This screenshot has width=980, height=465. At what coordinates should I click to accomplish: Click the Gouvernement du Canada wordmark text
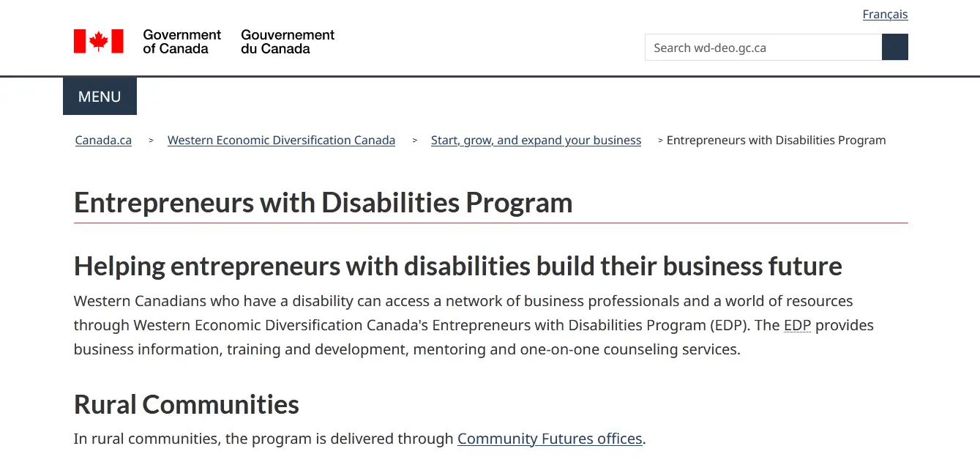pos(288,42)
